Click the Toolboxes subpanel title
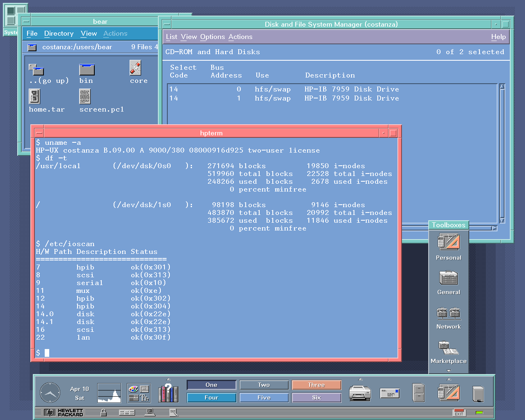 click(448, 225)
